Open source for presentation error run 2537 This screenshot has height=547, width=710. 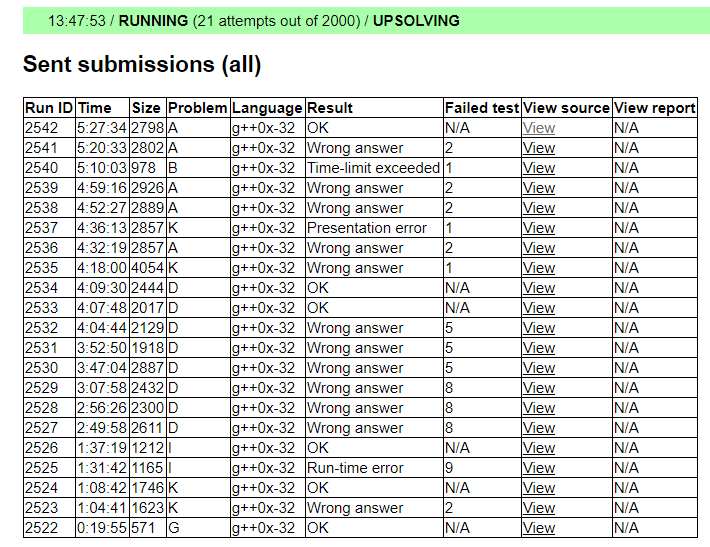[538, 228]
